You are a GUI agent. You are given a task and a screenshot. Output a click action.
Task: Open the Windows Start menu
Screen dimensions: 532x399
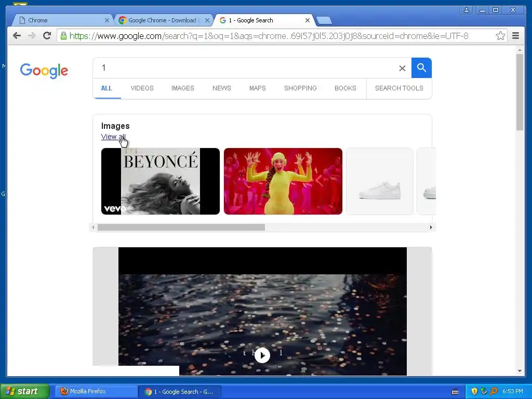click(x=25, y=391)
